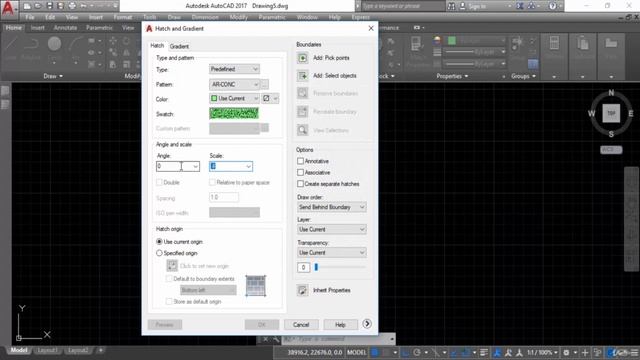
Task: Click Add: Pick points label
Action: (x=331, y=58)
